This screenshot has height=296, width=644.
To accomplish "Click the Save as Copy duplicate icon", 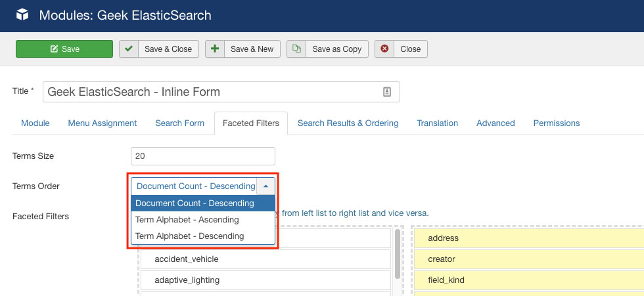I will click(x=296, y=49).
